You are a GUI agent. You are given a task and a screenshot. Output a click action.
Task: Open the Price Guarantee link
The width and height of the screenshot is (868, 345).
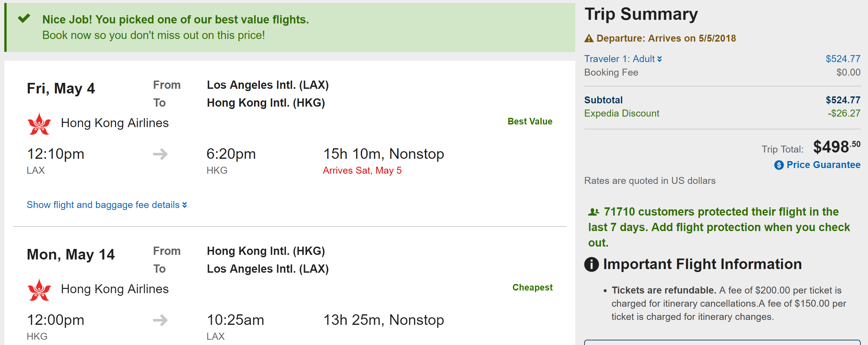(x=823, y=165)
